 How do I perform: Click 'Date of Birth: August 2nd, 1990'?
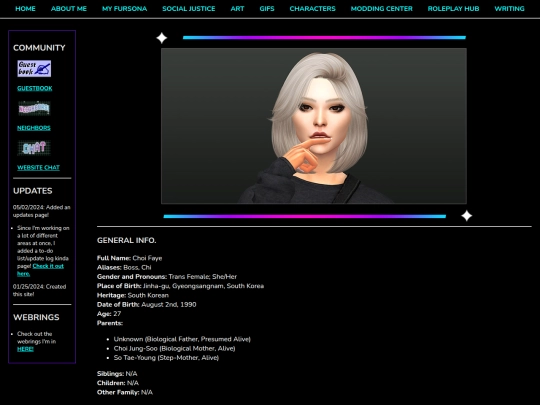[147, 305]
